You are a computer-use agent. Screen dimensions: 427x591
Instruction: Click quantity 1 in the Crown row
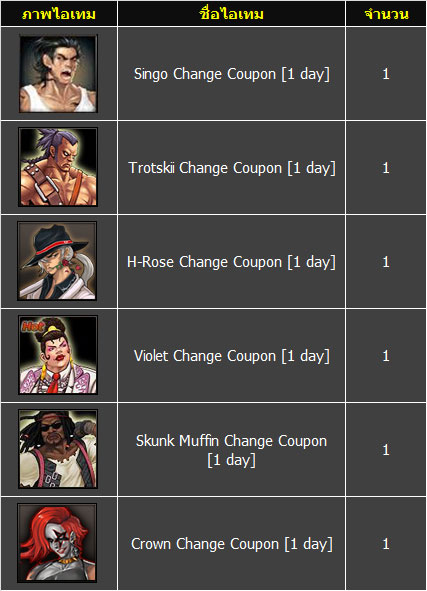coord(386,544)
